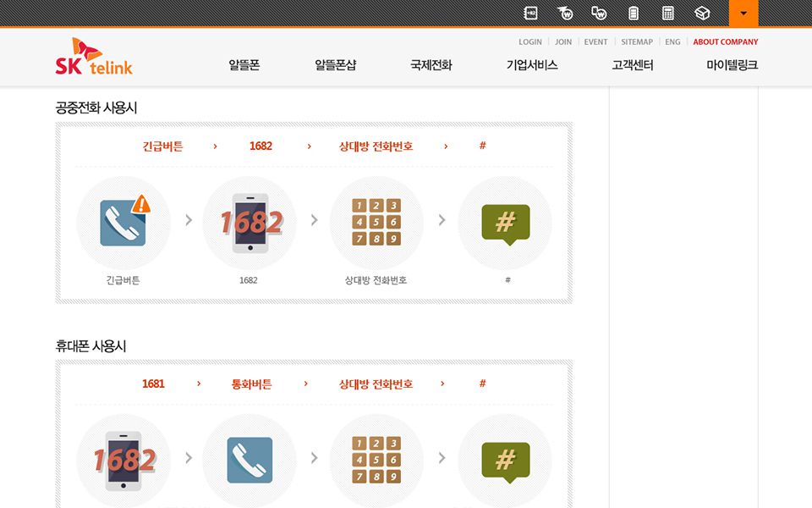This screenshot has height=508, width=812.
Task: Open the 고객센터 menu
Action: (633, 65)
